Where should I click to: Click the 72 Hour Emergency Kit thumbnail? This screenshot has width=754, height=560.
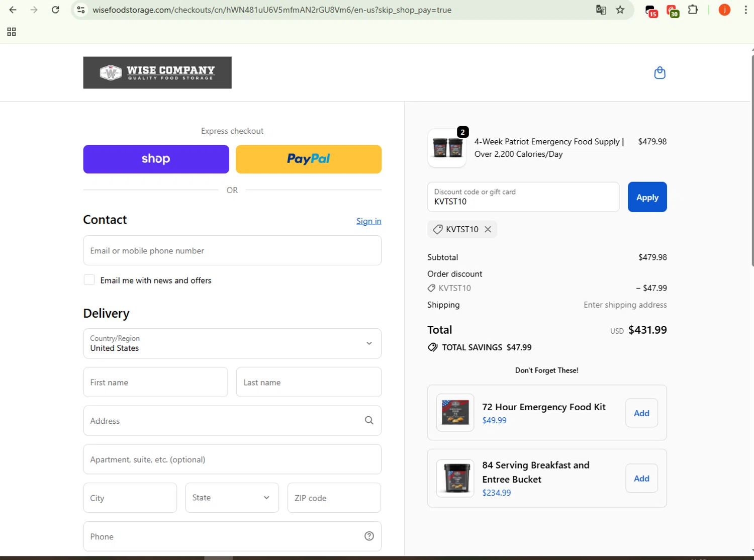[455, 413]
